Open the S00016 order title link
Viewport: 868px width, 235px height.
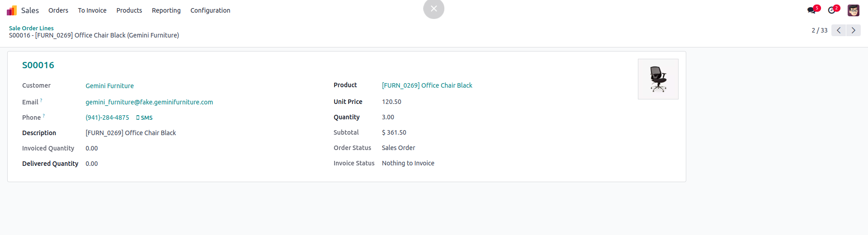tap(38, 65)
